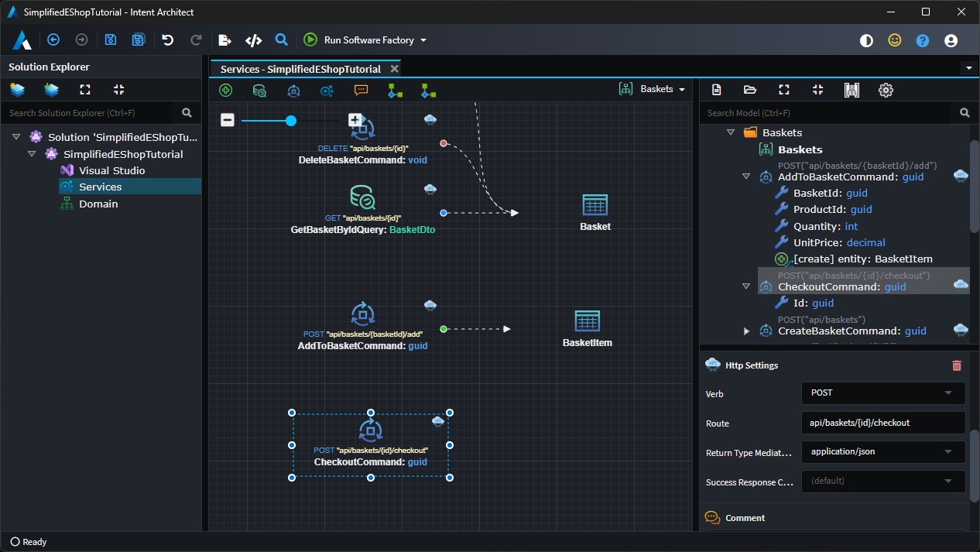This screenshot has width=980, height=552.
Task: Select the Basket entity on diagram
Action: pyautogui.click(x=595, y=213)
